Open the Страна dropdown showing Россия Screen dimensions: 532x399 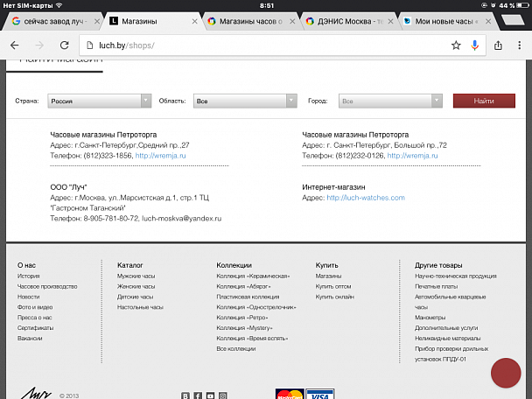[100, 101]
